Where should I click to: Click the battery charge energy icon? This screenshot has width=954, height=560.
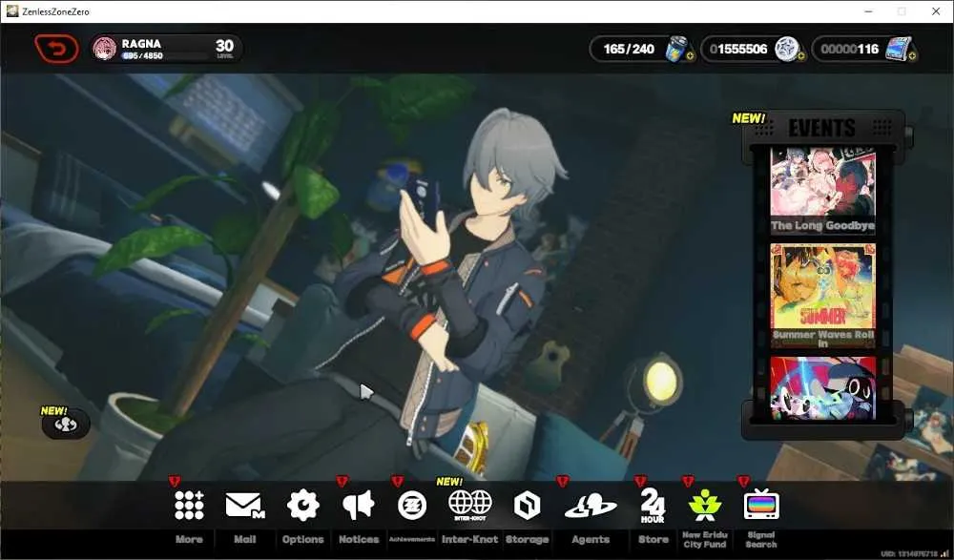pos(676,49)
